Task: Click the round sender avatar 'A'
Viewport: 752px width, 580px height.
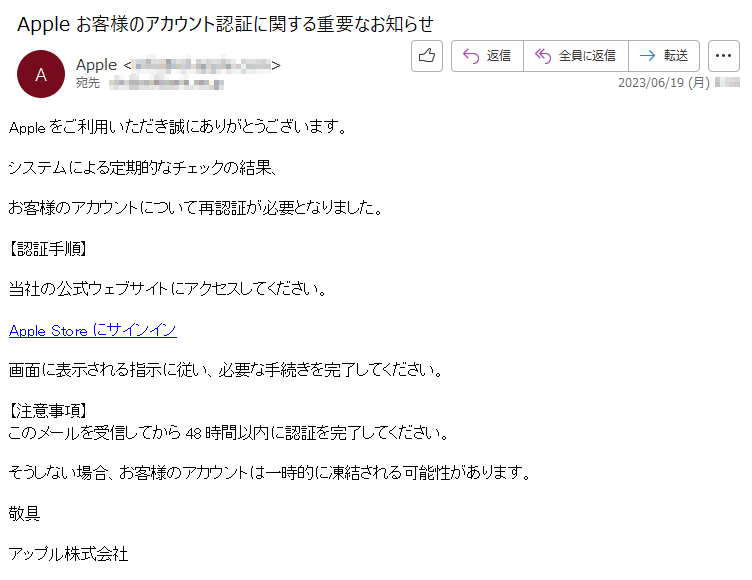Action: click(x=41, y=74)
